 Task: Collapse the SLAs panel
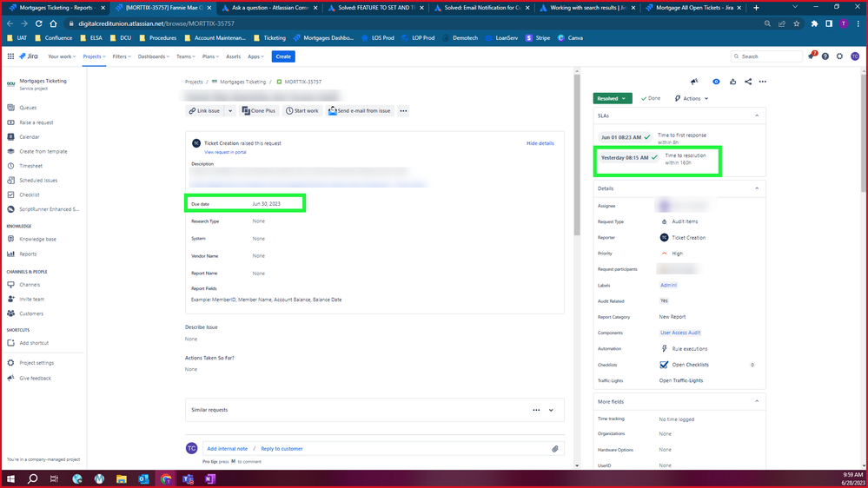(757, 115)
